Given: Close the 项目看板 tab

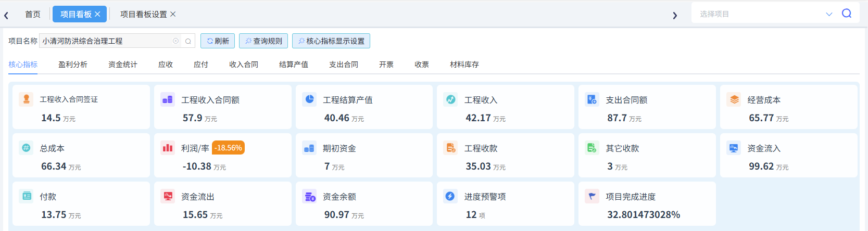Looking at the screenshot, I should 97,14.
